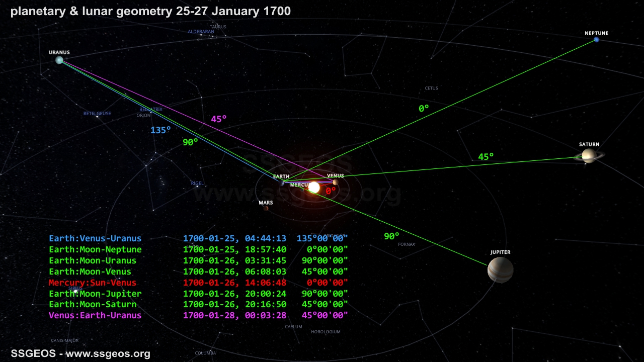644x362 pixels.
Task: Select the Neptune planet dot
Action: tap(597, 40)
